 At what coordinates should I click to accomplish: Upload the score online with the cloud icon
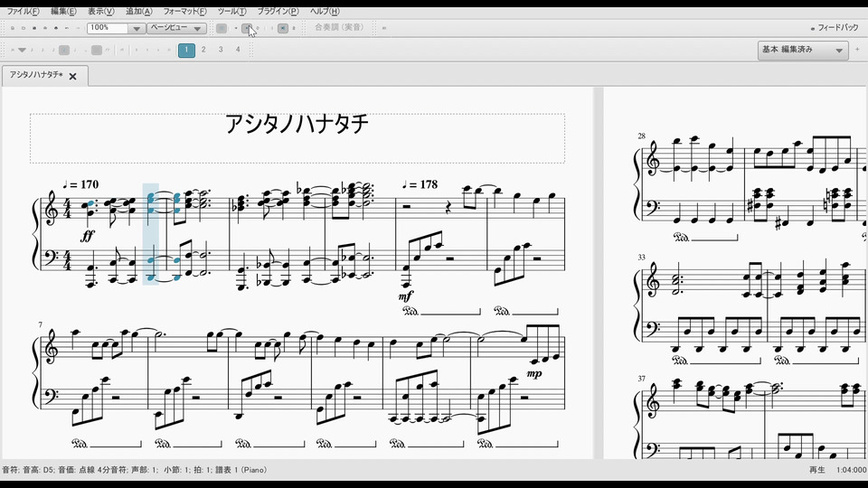tap(45, 28)
